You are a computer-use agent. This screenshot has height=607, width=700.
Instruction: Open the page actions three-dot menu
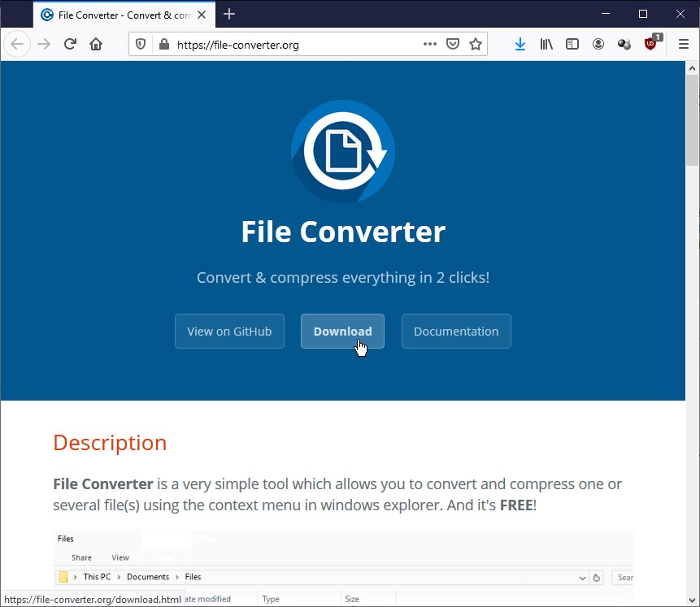[x=430, y=45]
